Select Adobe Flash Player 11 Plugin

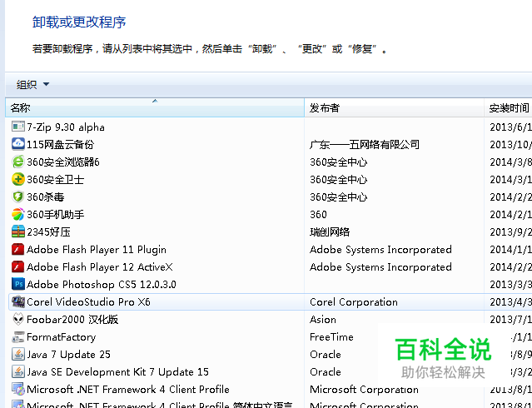[x=97, y=250]
